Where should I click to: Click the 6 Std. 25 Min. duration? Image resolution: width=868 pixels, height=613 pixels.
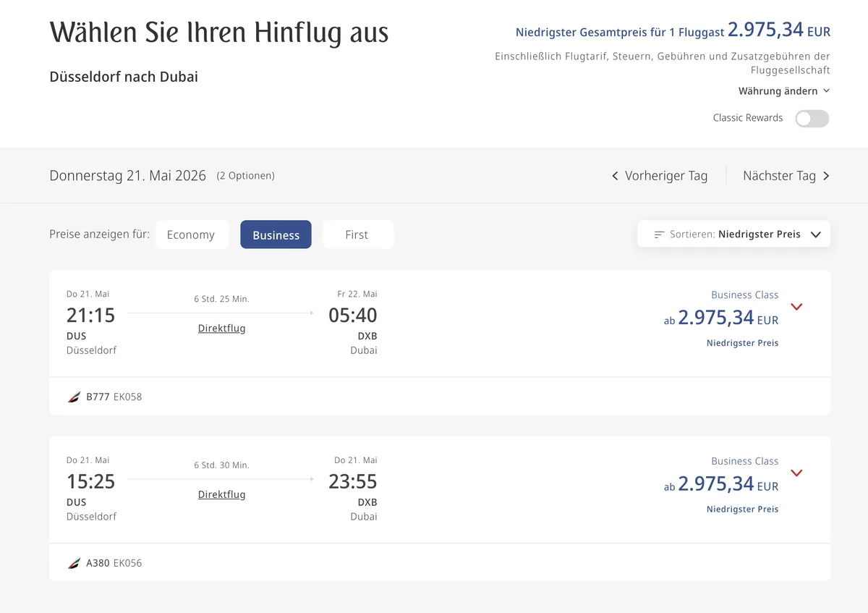221,300
